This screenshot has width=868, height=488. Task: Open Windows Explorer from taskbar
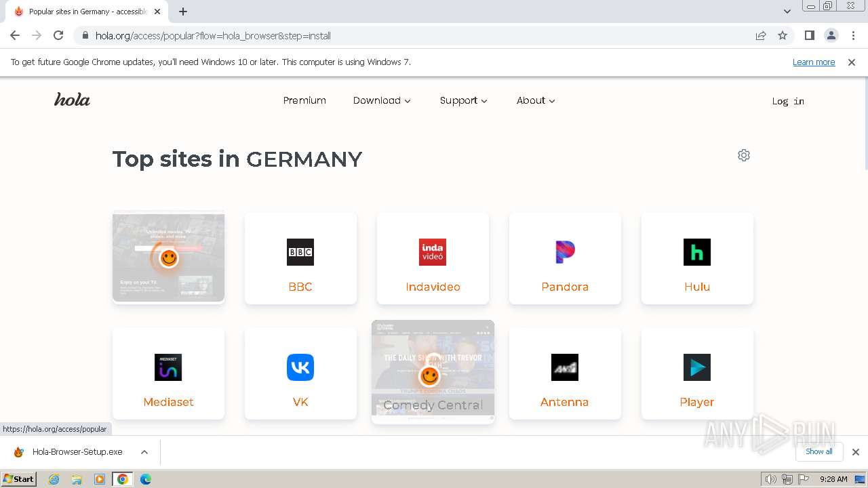[x=77, y=479]
